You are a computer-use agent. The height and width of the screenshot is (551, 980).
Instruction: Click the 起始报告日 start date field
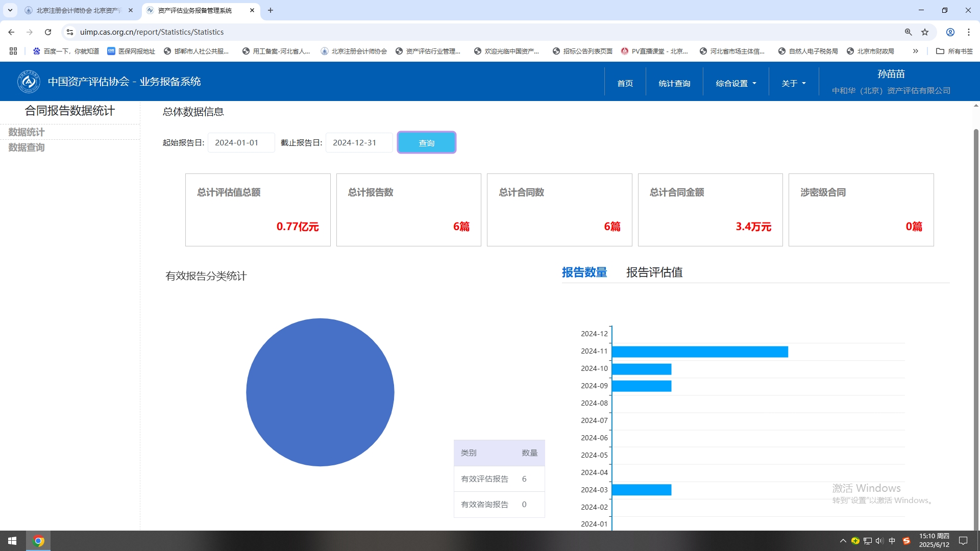pyautogui.click(x=241, y=143)
